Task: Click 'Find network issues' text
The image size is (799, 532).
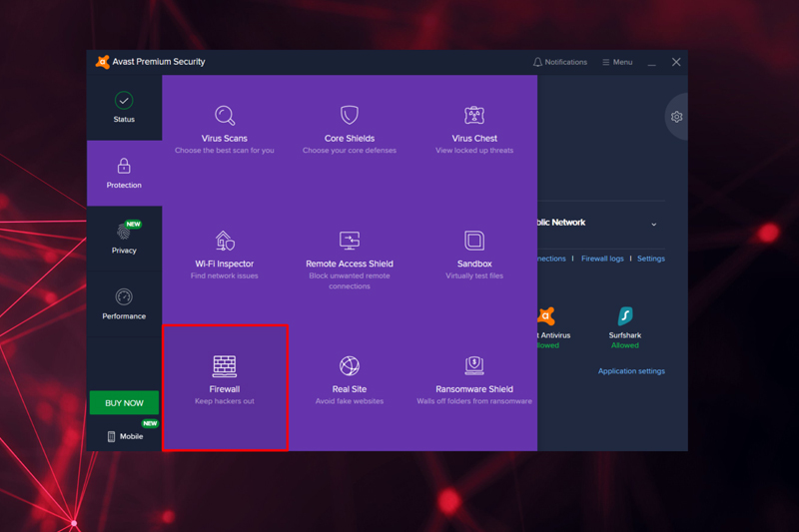Action: (x=225, y=275)
